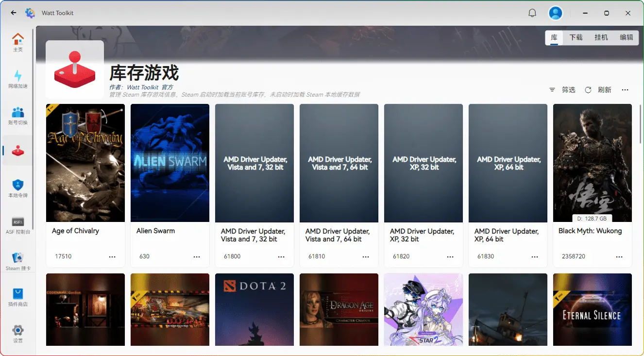This screenshot has height=356, width=644.
Task: Select the AMD Vista 7 32 bit cover
Action: tap(254, 163)
